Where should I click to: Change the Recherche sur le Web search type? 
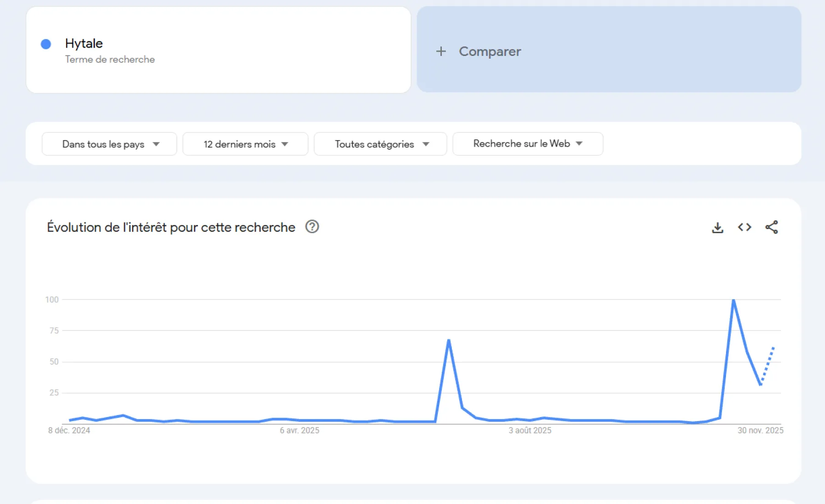(x=527, y=144)
